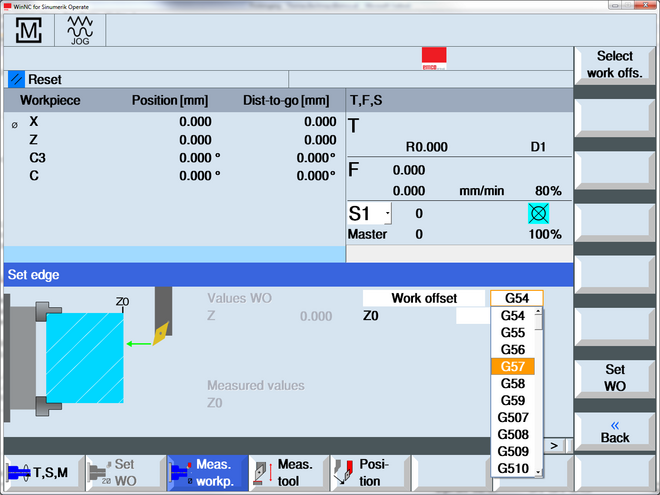Select the Meas. workp. softkey
Viewport: 660px width, 495px height.
(x=205, y=472)
